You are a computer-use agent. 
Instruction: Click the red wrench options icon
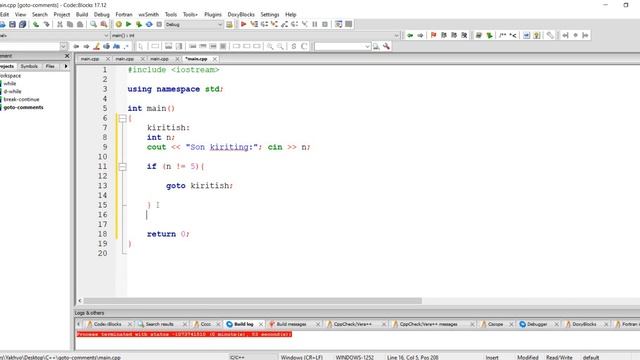pyautogui.click(x=386, y=47)
